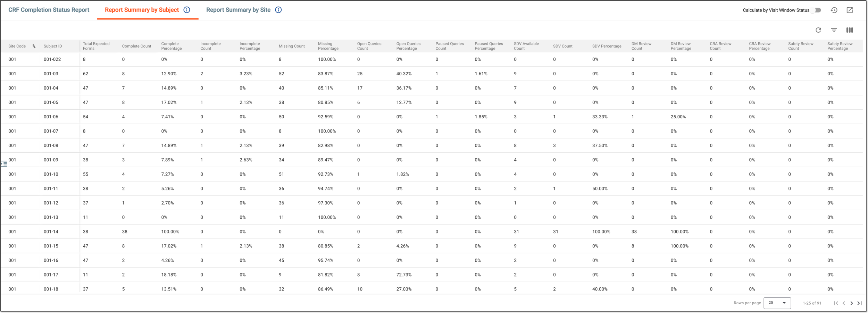Click the Missing Count column header
Screen dimensions: 868x313
(x=292, y=46)
